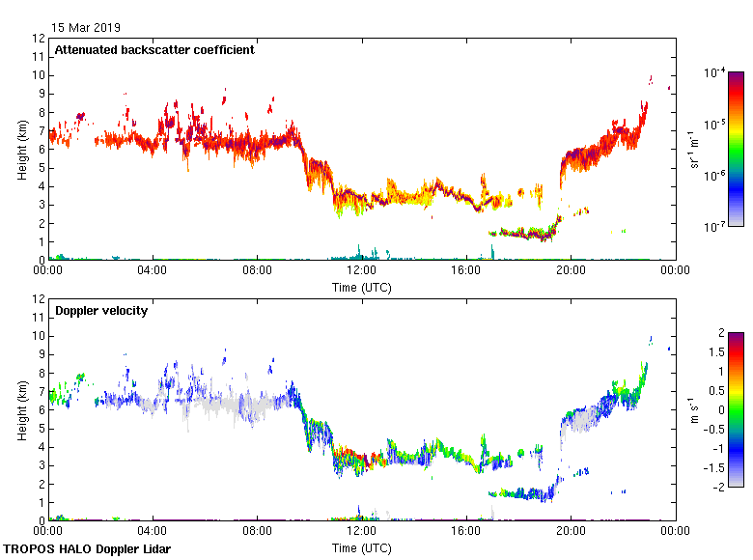The image size is (753, 560).
Task: Click the "Attenuated backscatter coefficient" plot title
Action: coord(154,50)
